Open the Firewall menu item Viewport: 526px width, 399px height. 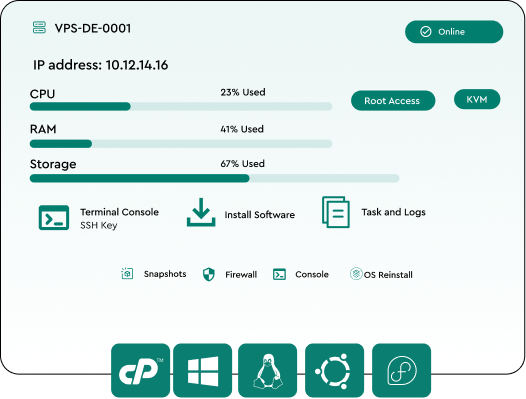241,275
